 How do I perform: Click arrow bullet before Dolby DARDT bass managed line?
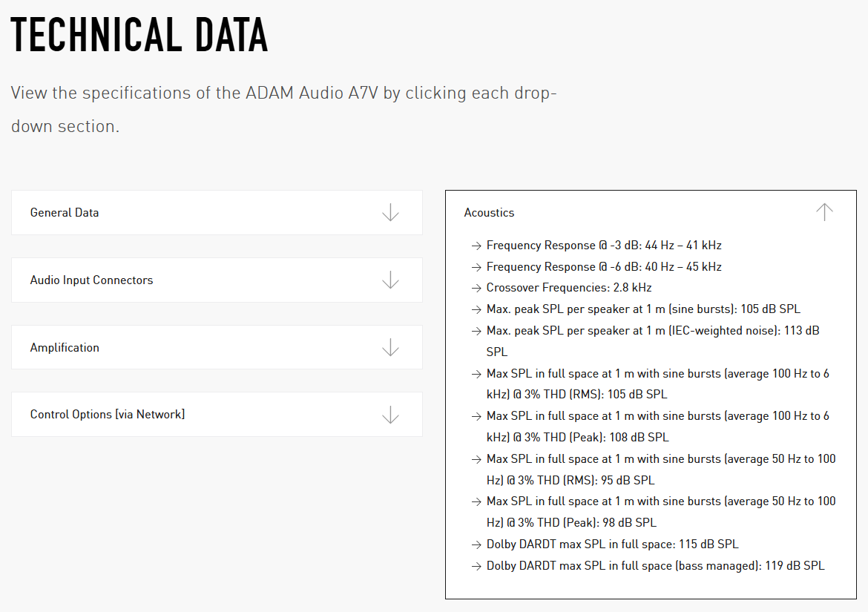(476, 566)
